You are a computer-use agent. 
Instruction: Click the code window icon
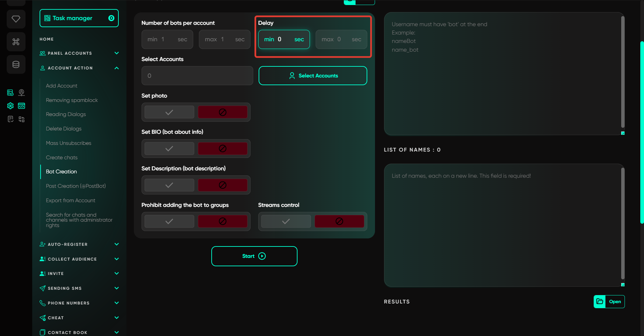tap(21, 106)
